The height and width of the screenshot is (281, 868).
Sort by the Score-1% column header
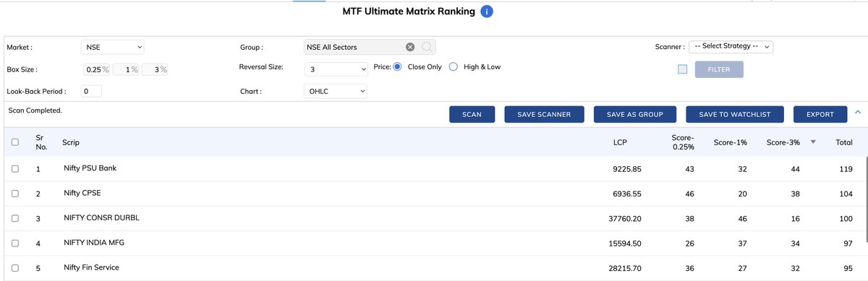pyautogui.click(x=730, y=142)
